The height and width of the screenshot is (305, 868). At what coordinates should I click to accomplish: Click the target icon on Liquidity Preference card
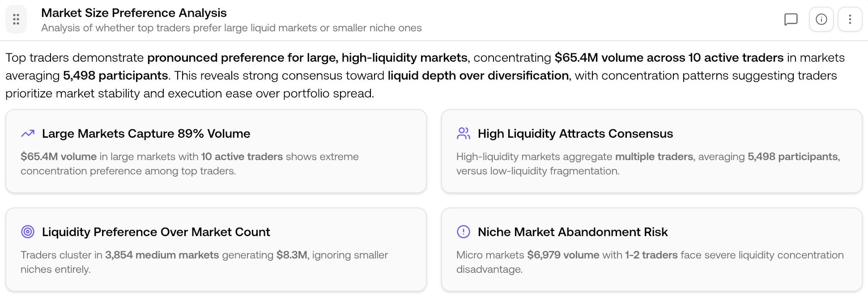(28, 232)
